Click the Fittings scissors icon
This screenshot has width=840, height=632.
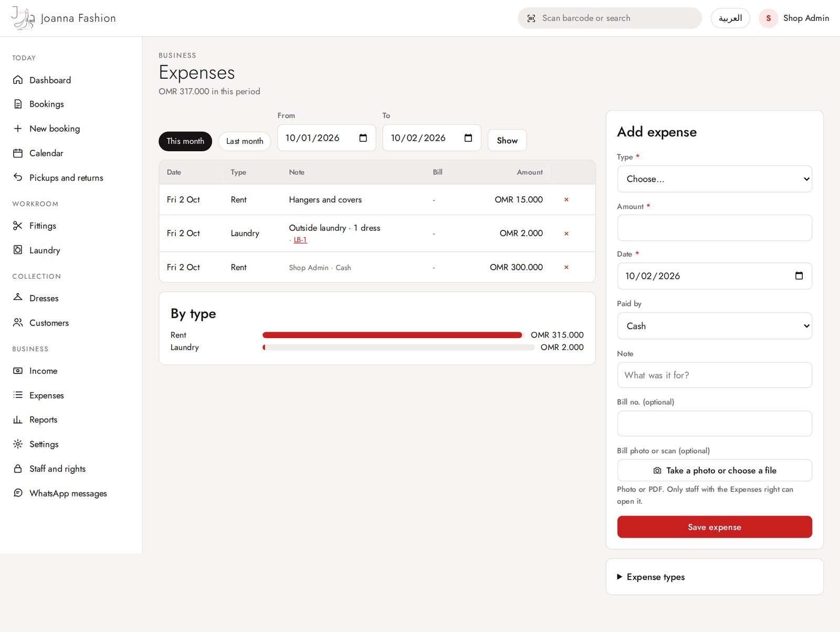(x=18, y=226)
